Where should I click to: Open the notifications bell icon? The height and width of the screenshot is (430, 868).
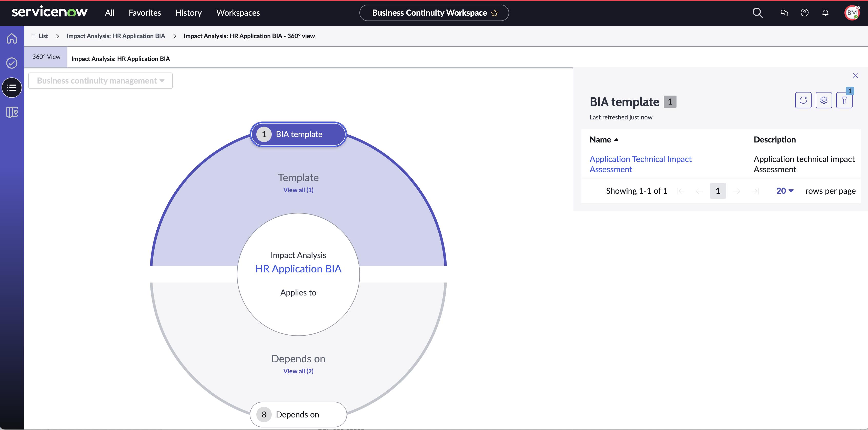825,13
